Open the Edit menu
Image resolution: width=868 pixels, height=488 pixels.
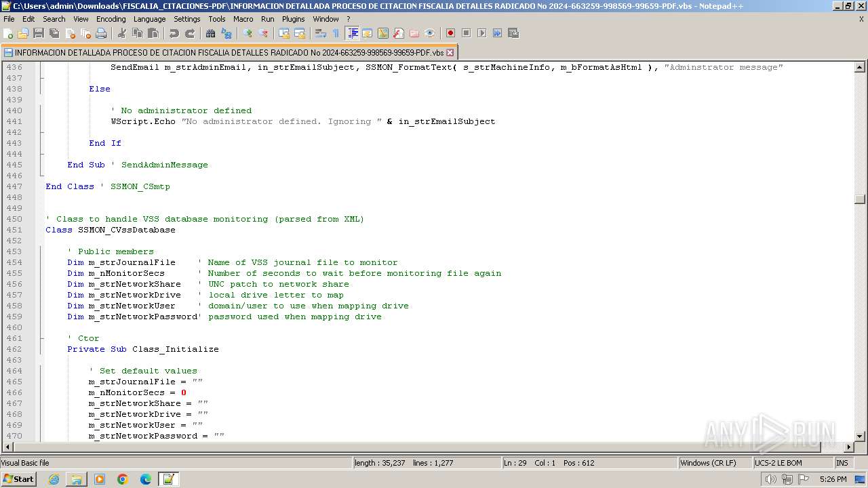28,19
